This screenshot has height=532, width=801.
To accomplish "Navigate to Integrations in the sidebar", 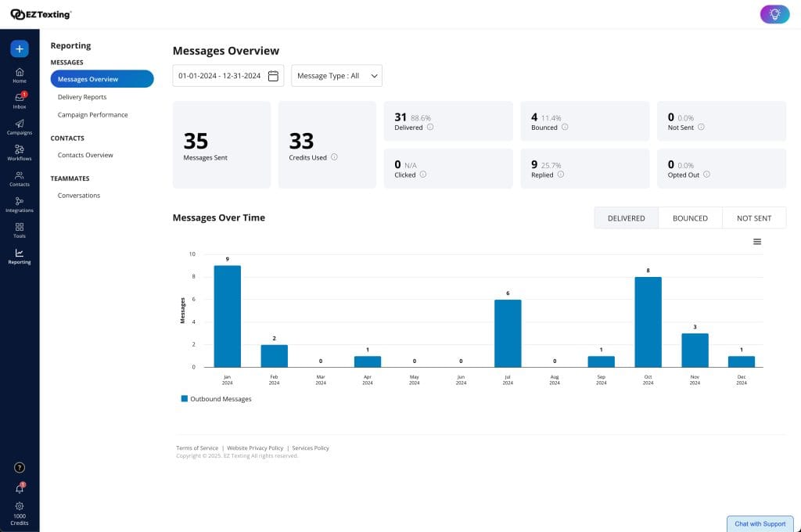I will (19, 204).
